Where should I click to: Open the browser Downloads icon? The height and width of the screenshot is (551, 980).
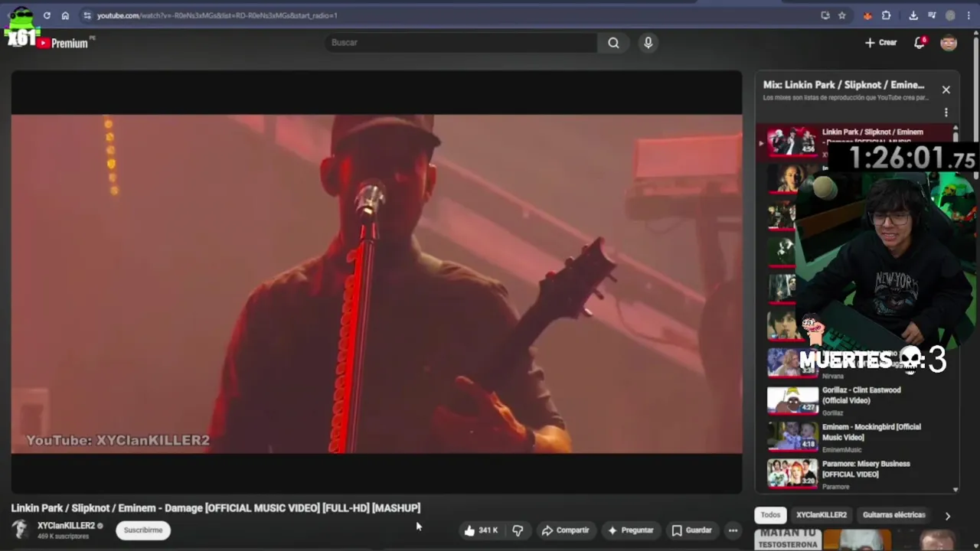click(x=913, y=15)
